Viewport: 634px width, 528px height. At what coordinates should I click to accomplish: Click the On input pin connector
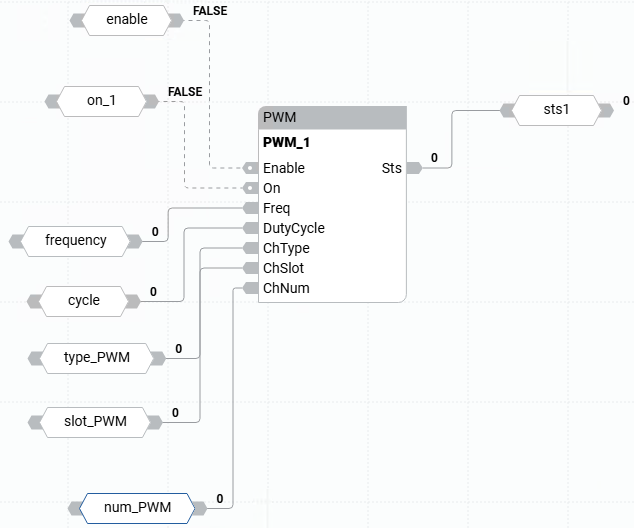[251, 188]
